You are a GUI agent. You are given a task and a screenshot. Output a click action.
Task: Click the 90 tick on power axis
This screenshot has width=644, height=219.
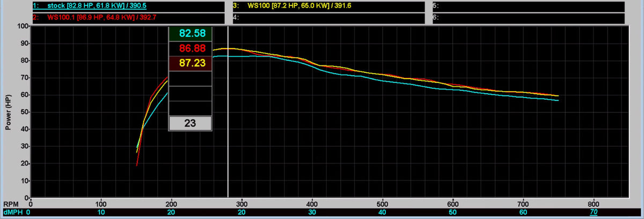coord(24,43)
